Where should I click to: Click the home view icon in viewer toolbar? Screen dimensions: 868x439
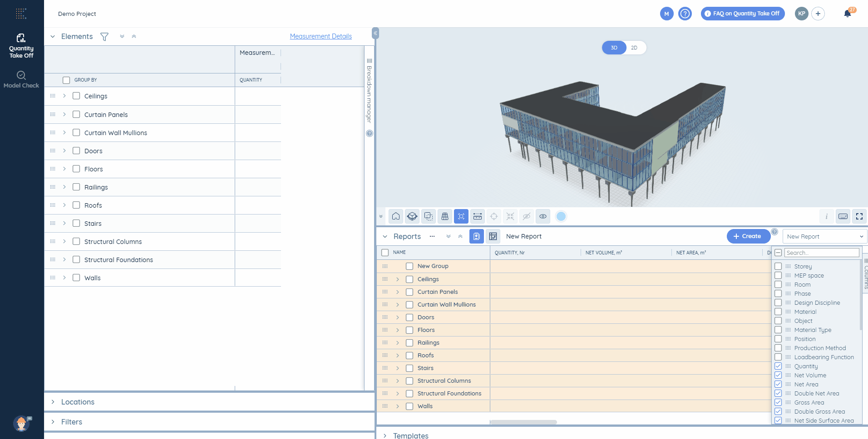point(396,216)
